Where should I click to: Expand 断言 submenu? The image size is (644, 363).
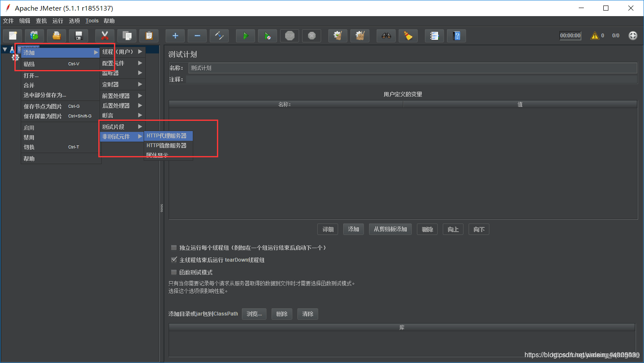[122, 115]
